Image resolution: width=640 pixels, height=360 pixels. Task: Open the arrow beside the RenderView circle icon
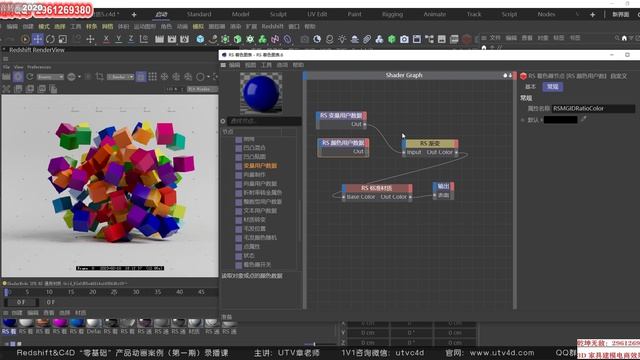[208, 77]
